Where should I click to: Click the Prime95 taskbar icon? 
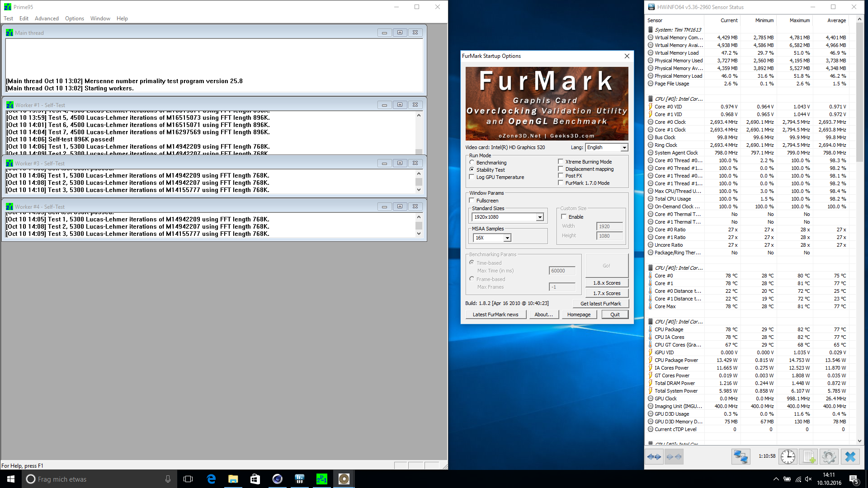[321, 479]
